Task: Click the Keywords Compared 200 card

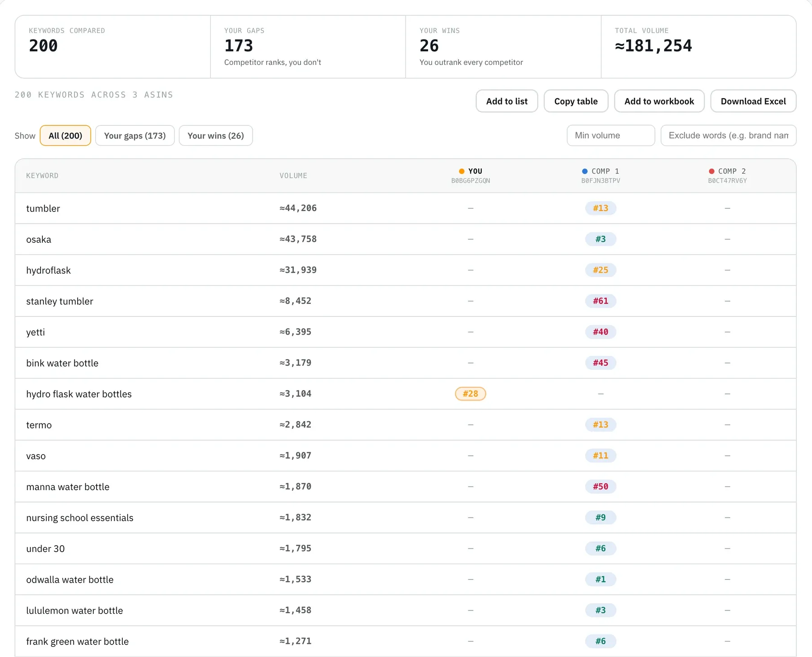Action: point(113,47)
